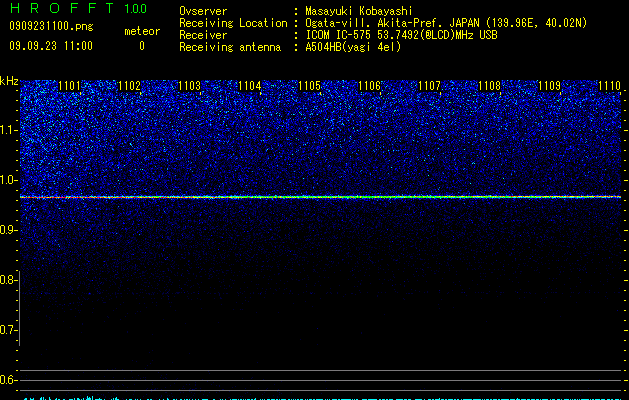Select the 1105 time marker
The width and height of the screenshot is (629, 400).
[x=309, y=86]
